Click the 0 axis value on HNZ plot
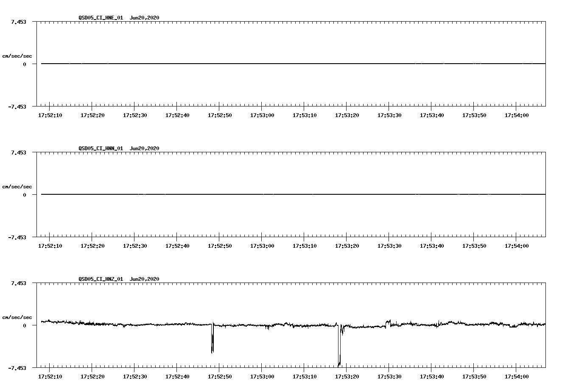This screenshot has height=392, width=576. [25, 325]
